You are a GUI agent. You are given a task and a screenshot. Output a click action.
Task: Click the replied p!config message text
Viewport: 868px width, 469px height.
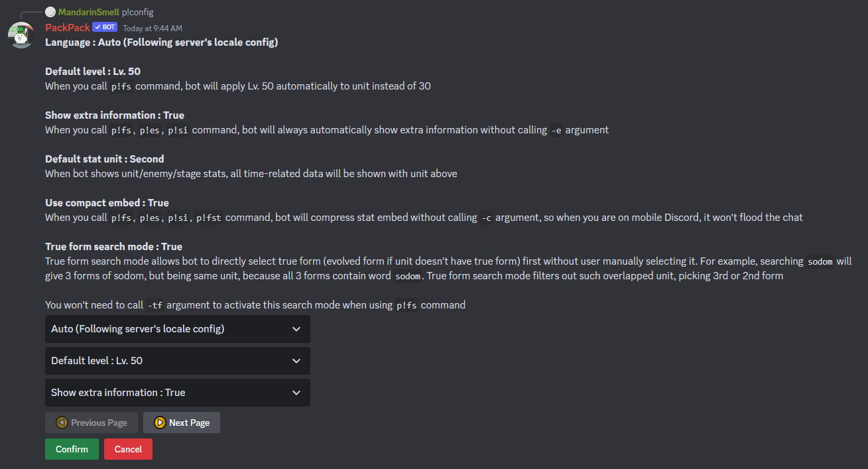pyautogui.click(x=138, y=12)
